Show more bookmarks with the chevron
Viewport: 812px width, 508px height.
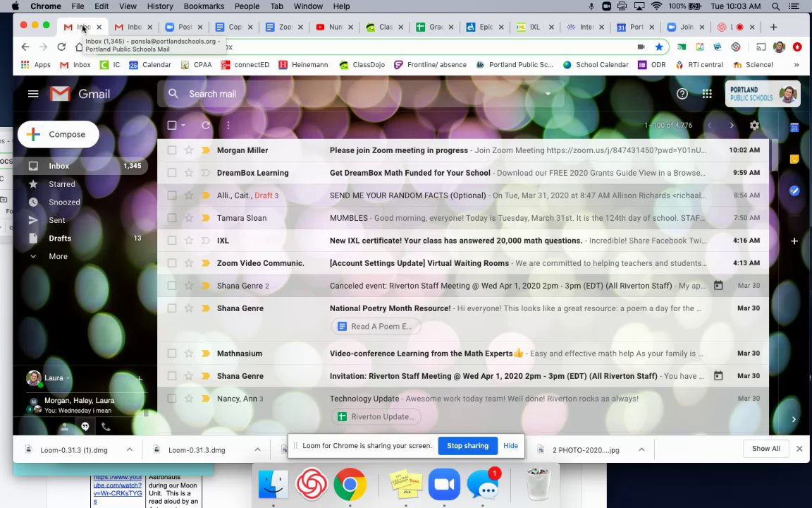[796, 65]
